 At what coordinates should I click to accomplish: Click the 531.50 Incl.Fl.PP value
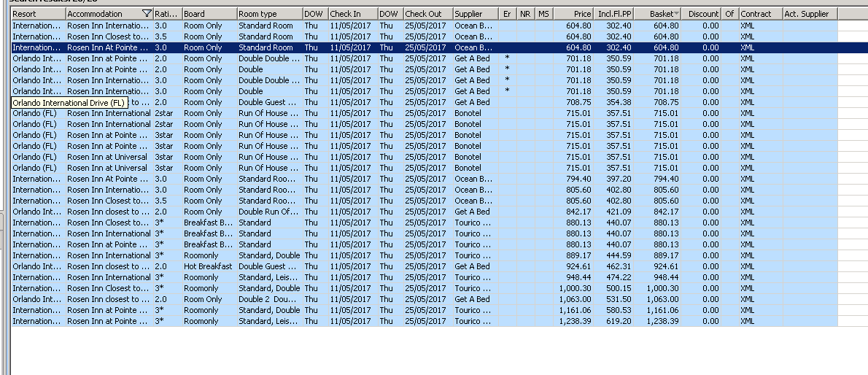[x=619, y=299]
